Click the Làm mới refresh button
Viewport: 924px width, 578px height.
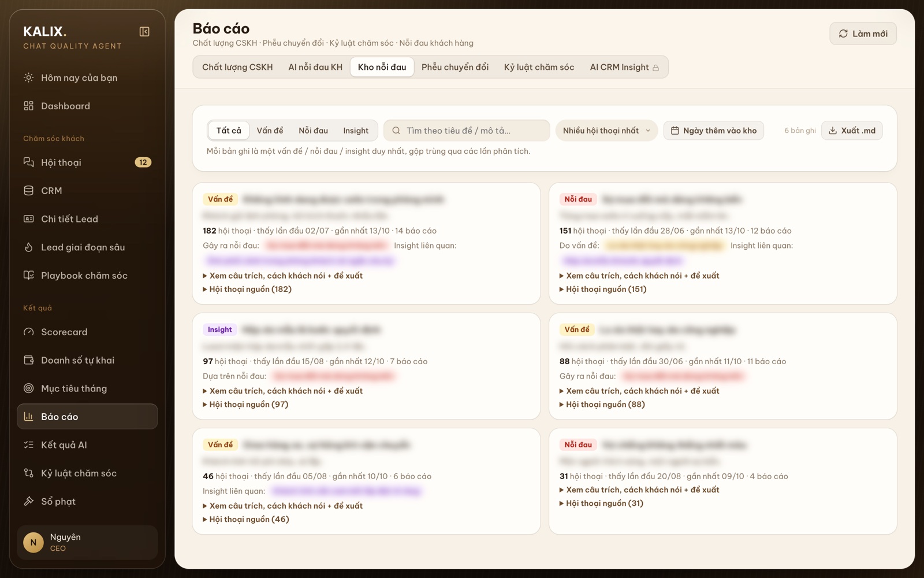(x=863, y=34)
